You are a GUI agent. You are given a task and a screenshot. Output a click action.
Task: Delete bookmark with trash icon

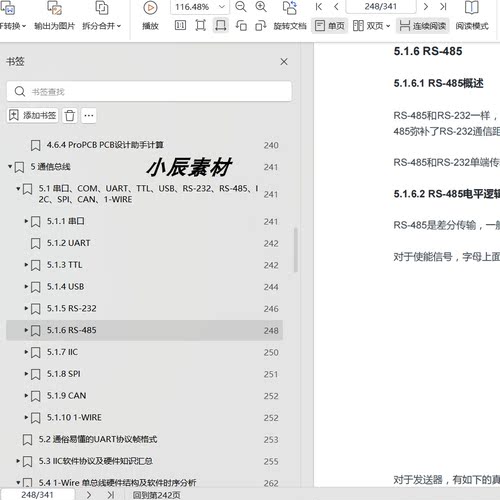(70, 115)
